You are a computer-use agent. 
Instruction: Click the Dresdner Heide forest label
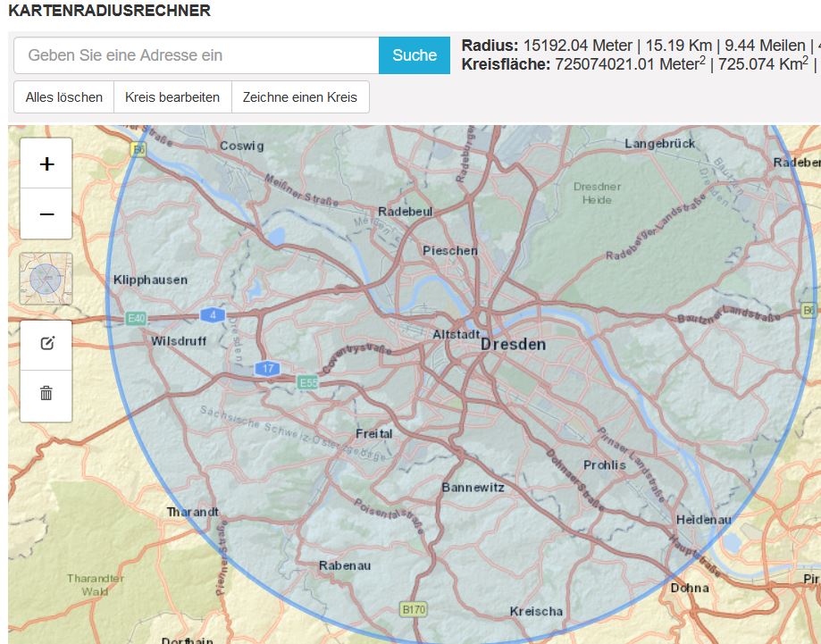597,193
